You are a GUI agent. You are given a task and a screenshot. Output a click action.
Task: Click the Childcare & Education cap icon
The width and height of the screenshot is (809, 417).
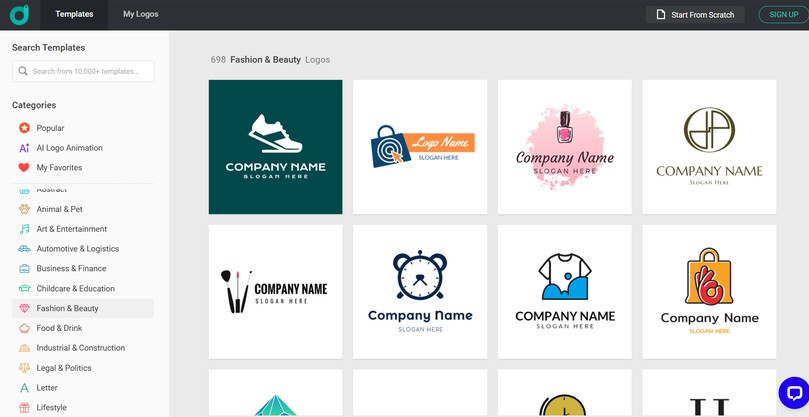pyautogui.click(x=24, y=288)
